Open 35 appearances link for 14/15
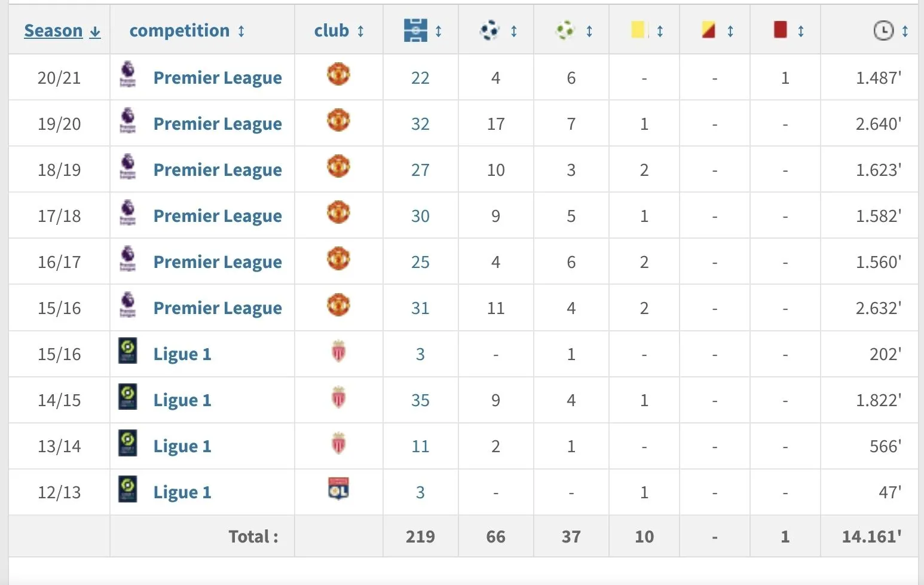 click(420, 400)
